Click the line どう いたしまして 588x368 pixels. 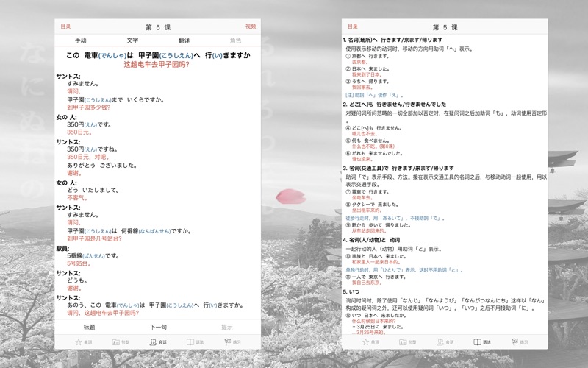pyautogui.click(x=93, y=191)
